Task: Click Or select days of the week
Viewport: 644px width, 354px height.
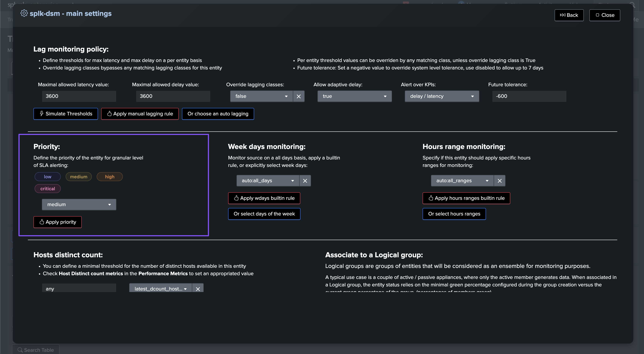Action: pyautogui.click(x=264, y=214)
